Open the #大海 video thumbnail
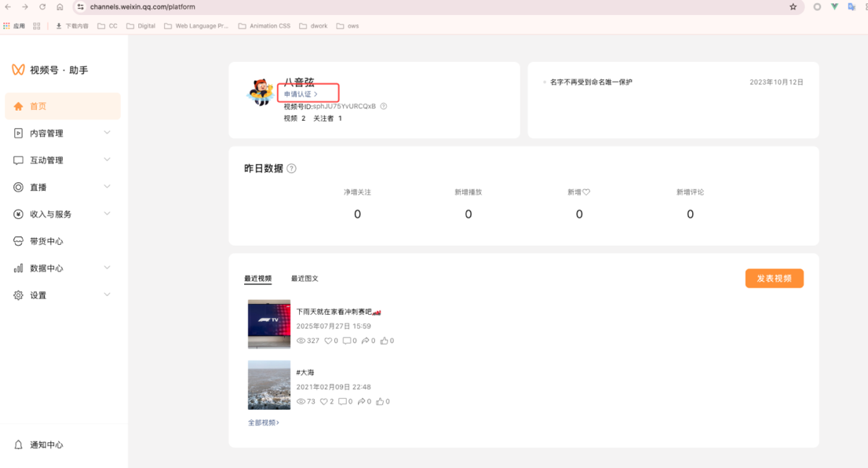868x468 pixels. (x=269, y=385)
